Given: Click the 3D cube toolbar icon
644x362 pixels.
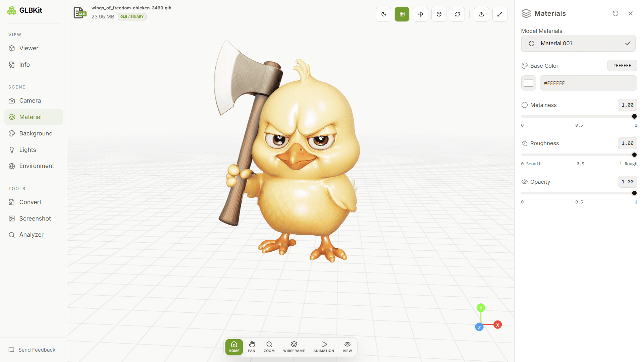Looking at the screenshot, I should tap(439, 14).
